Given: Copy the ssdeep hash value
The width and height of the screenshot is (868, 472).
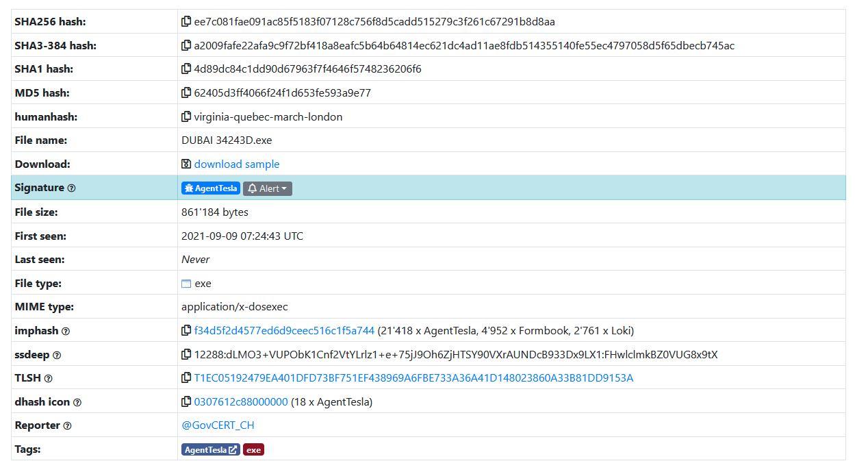Looking at the screenshot, I should [x=186, y=355].
